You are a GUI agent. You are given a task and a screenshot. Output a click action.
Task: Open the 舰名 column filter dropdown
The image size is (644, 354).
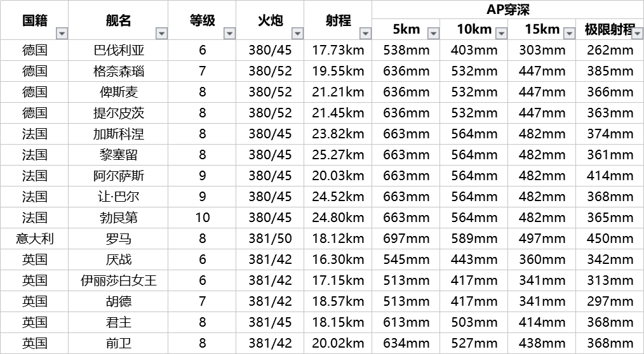161,33
